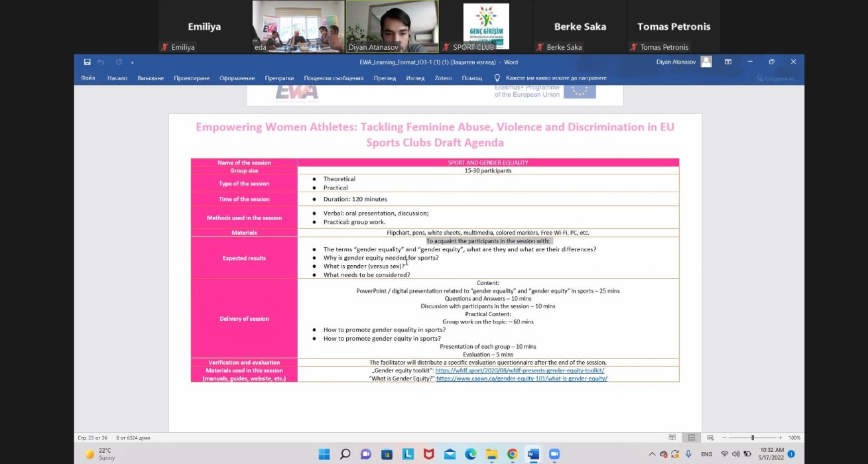Click the Save icon in Word title bar
The image size is (868, 464).
click(x=88, y=62)
